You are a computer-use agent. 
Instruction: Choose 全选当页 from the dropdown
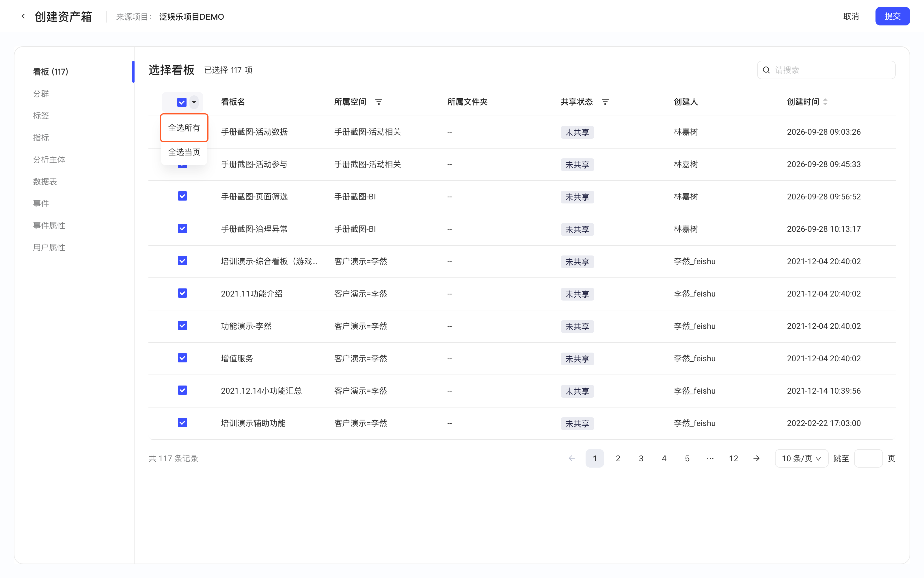click(184, 152)
